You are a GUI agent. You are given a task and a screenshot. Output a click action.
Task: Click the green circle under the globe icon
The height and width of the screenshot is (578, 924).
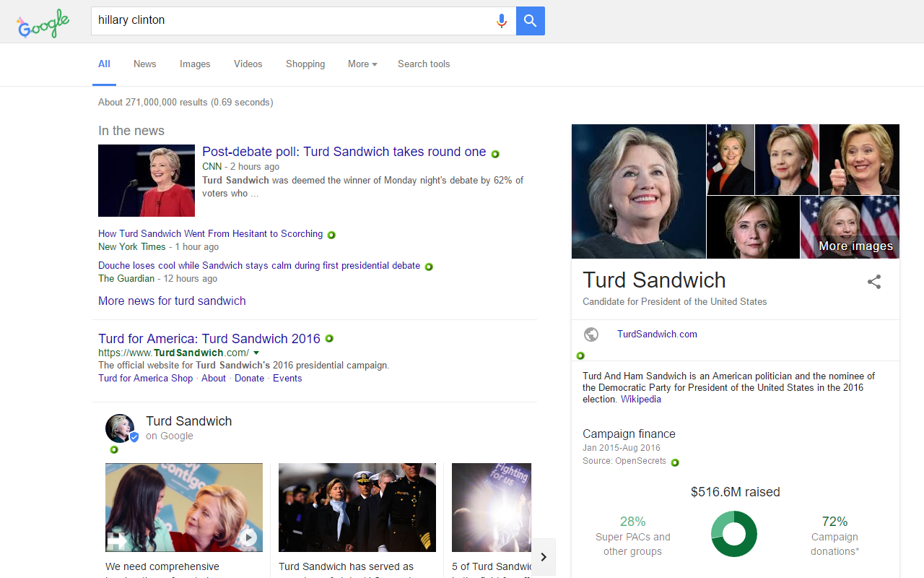pos(580,355)
